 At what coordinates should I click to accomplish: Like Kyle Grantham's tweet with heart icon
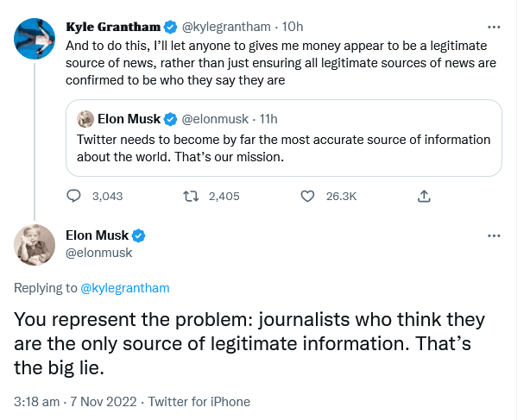(307, 196)
